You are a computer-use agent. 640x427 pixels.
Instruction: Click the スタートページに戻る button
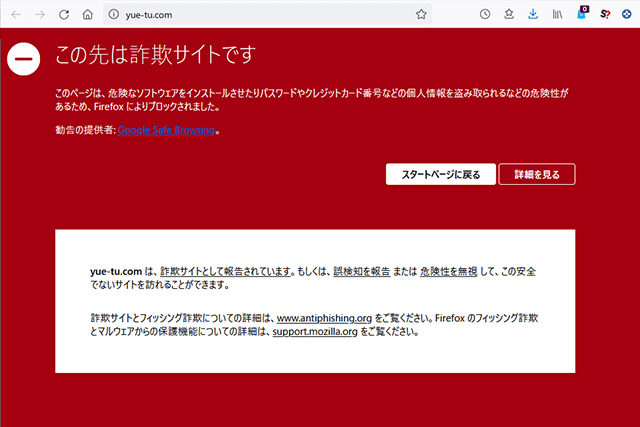[x=441, y=174]
